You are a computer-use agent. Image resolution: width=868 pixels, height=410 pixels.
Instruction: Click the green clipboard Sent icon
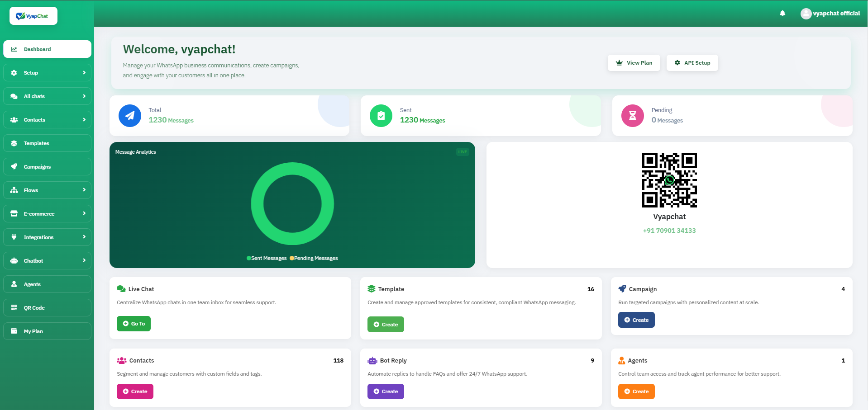pyautogui.click(x=381, y=116)
